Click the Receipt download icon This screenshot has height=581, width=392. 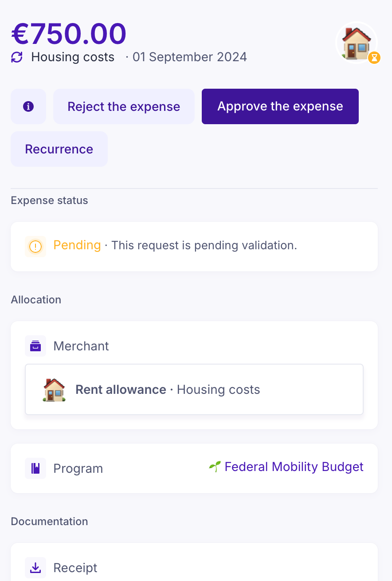pyautogui.click(x=35, y=568)
